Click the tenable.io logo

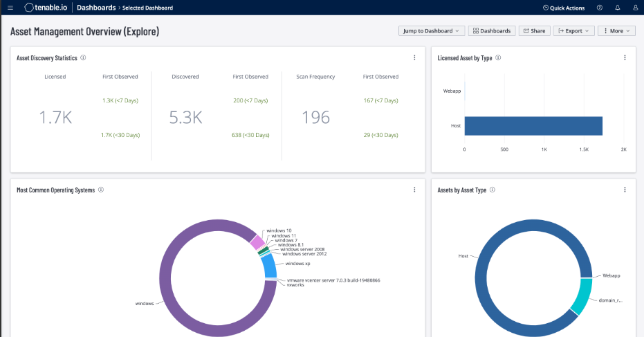pyautogui.click(x=46, y=8)
